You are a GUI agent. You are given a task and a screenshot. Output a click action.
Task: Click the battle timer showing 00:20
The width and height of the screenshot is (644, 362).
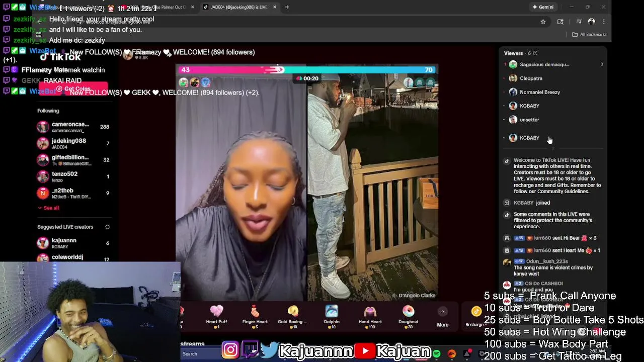pyautogui.click(x=307, y=78)
